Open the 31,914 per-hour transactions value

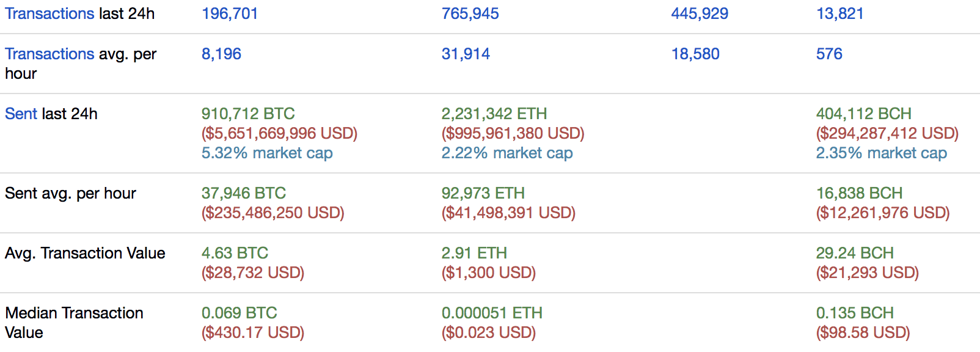point(466,54)
